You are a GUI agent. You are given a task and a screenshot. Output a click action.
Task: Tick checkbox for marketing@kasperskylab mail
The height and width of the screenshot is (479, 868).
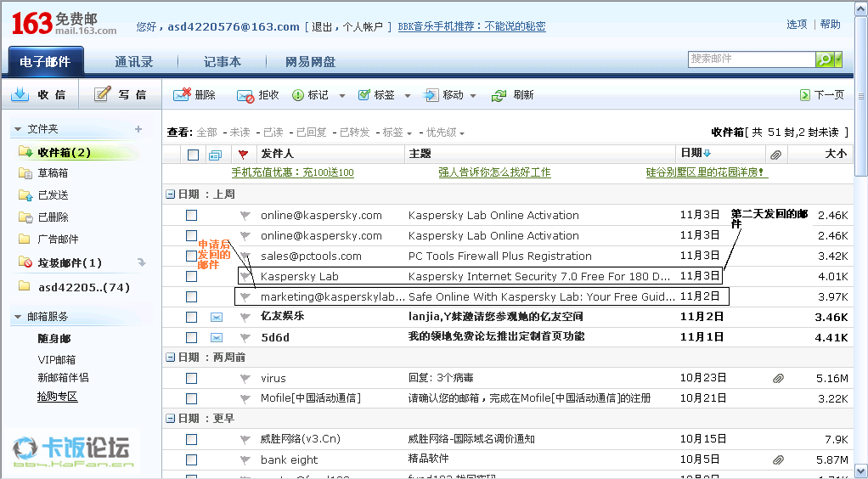click(x=192, y=296)
